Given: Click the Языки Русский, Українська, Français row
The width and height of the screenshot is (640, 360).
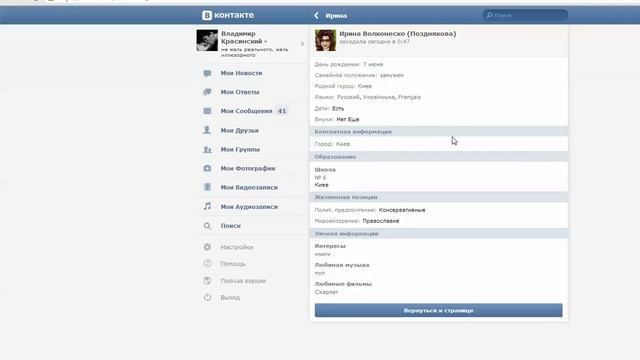Looking at the screenshot, I should (x=367, y=97).
